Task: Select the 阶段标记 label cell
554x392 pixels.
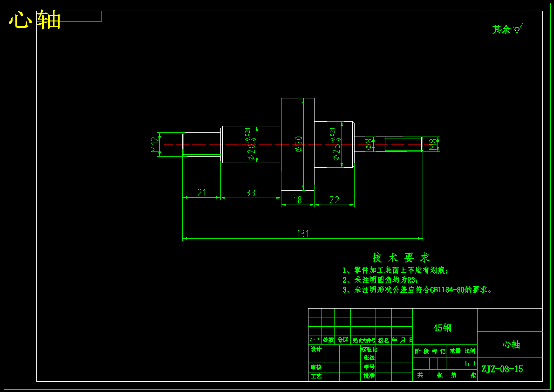Action: (430, 351)
